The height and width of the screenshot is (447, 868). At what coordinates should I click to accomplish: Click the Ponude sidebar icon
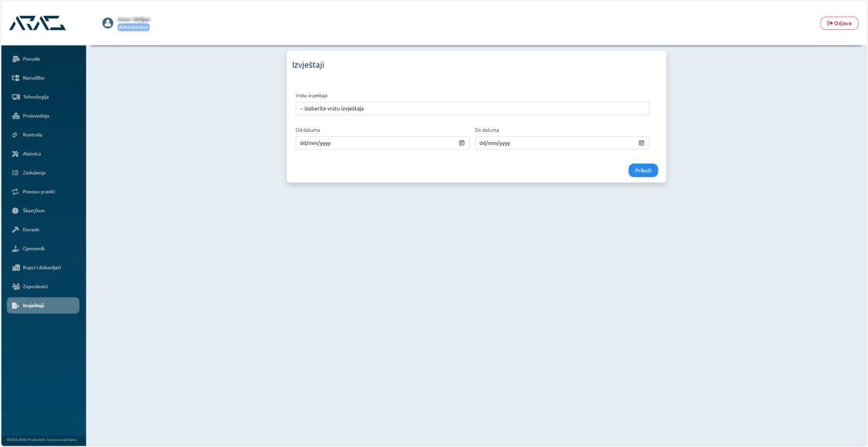16,59
